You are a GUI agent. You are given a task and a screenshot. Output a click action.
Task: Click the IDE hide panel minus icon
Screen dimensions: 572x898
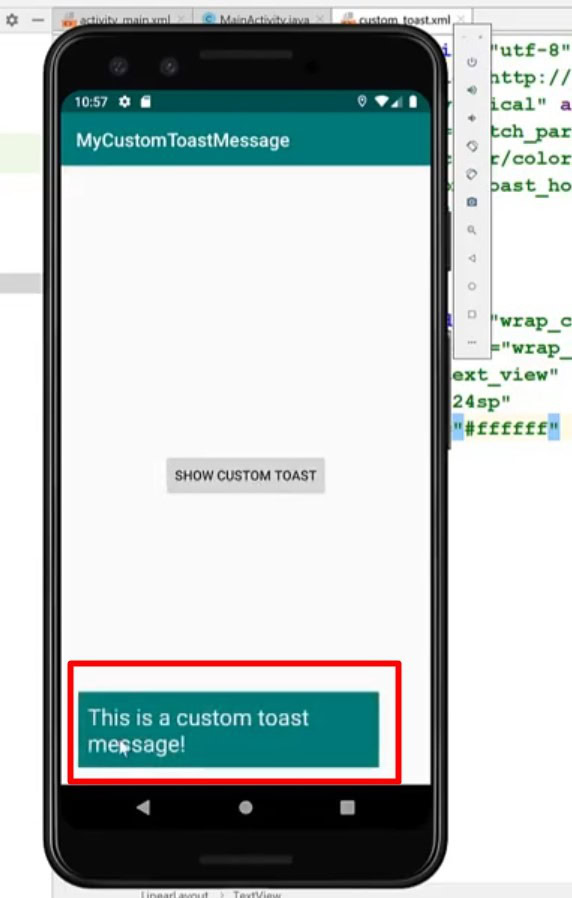pyautogui.click(x=38, y=20)
